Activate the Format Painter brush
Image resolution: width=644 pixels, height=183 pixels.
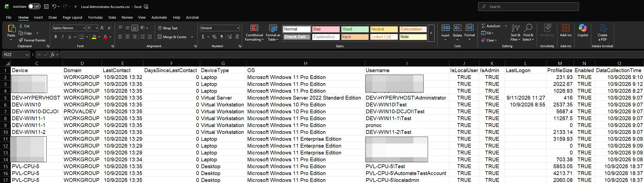tap(32, 40)
